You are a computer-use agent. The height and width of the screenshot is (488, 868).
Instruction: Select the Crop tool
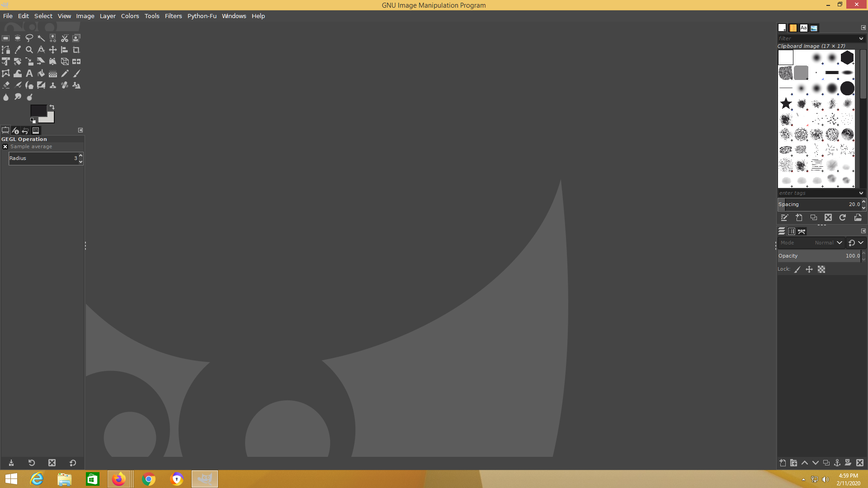coord(76,50)
